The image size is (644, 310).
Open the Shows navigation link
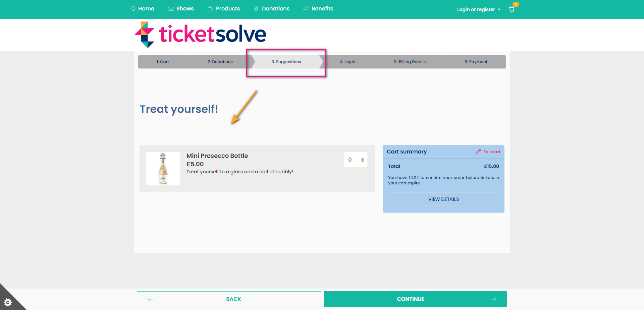click(181, 9)
